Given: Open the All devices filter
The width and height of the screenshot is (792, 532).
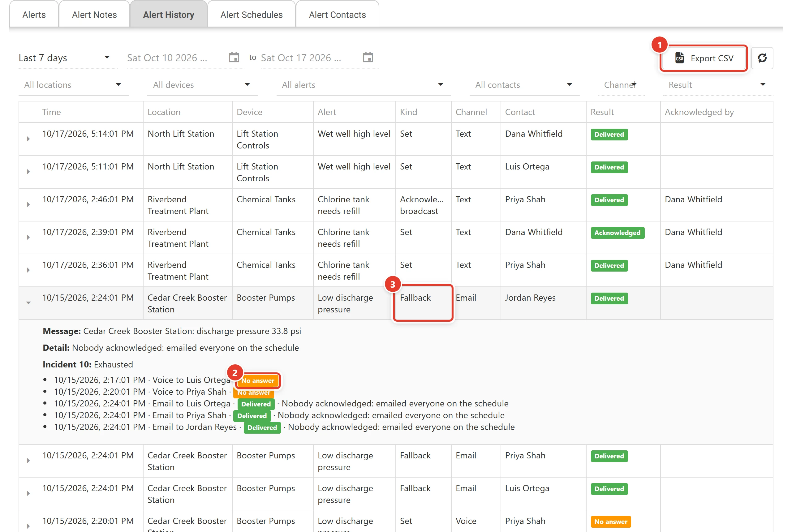Looking at the screenshot, I should coord(202,85).
